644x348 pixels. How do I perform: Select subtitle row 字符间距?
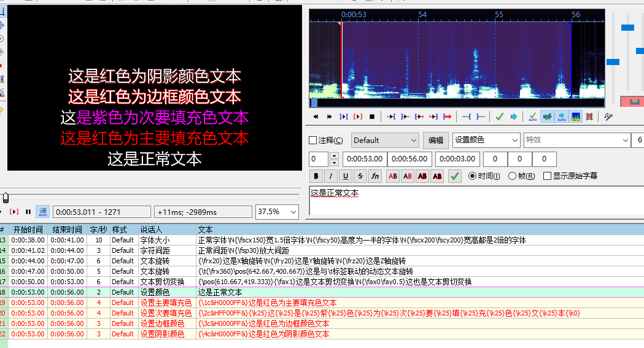[x=322, y=250]
